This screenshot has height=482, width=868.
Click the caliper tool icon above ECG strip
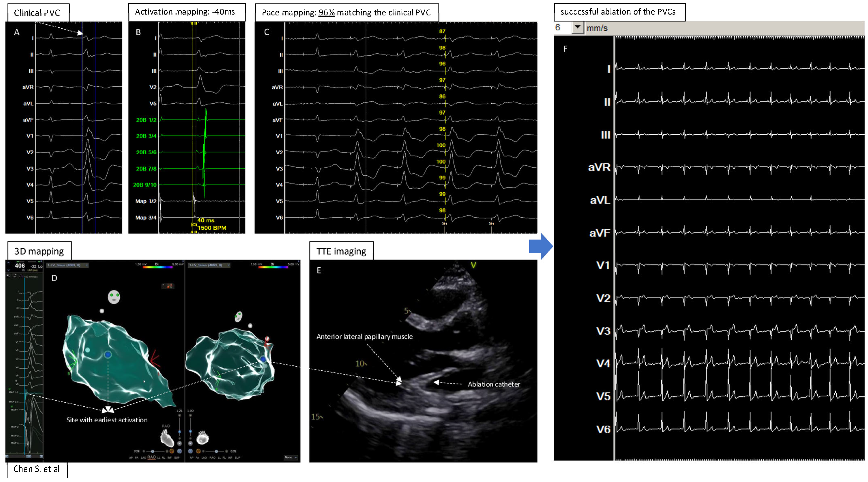coord(9,276)
